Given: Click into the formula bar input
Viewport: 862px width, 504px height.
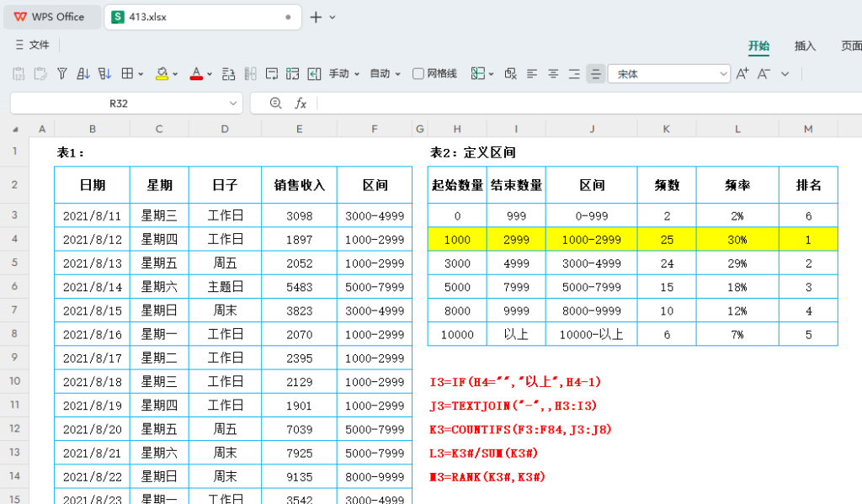Looking at the screenshot, I should (590, 103).
